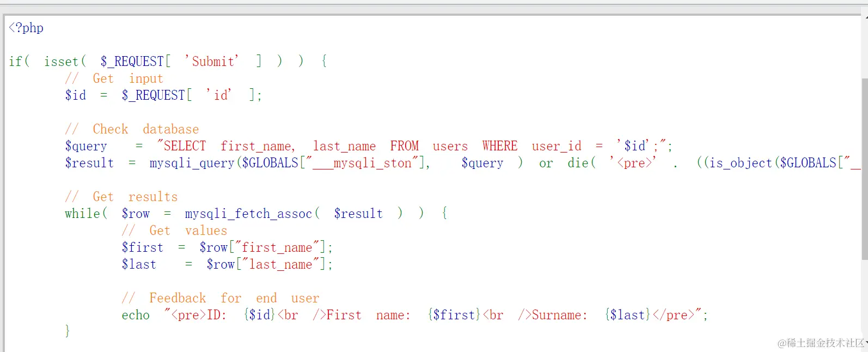Click '{$first}' in the echo string

pyautogui.click(x=454, y=315)
